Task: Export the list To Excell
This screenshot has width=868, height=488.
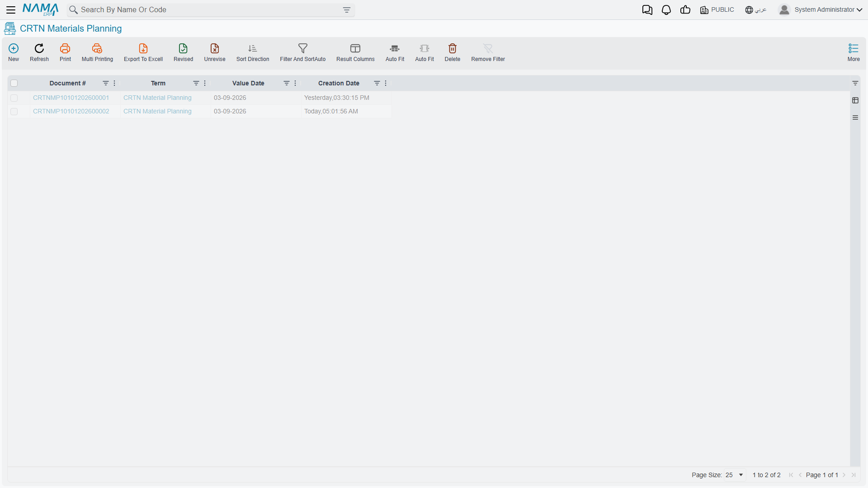Action: pyautogui.click(x=143, y=52)
